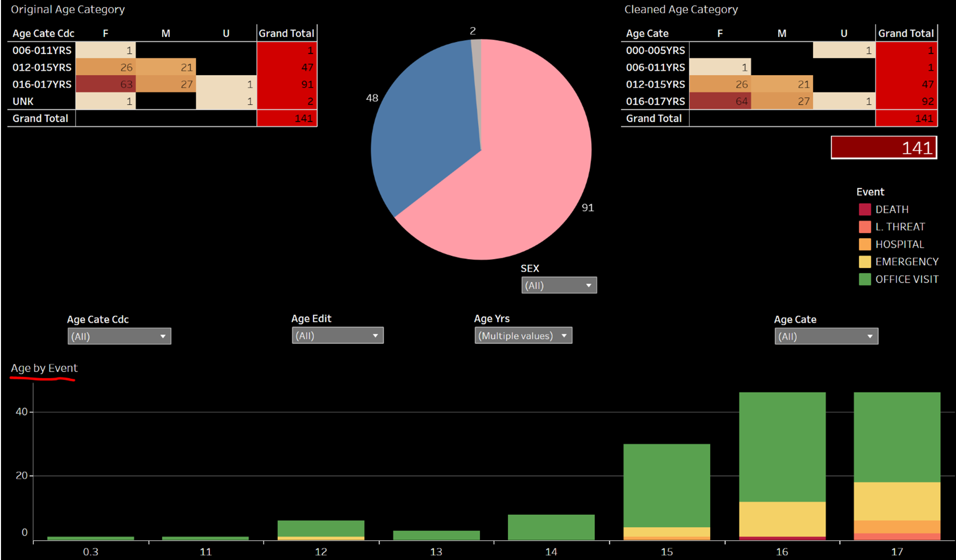
Task: Expand the Age Cate filter dropdown
Action: click(826, 336)
